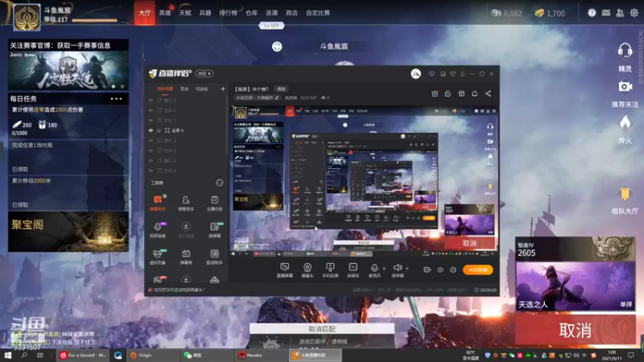Image resolution: width=644 pixels, height=362 pixels.
Task: Open the event banner 关注赛事官博
Action: (x=68, y=65)
